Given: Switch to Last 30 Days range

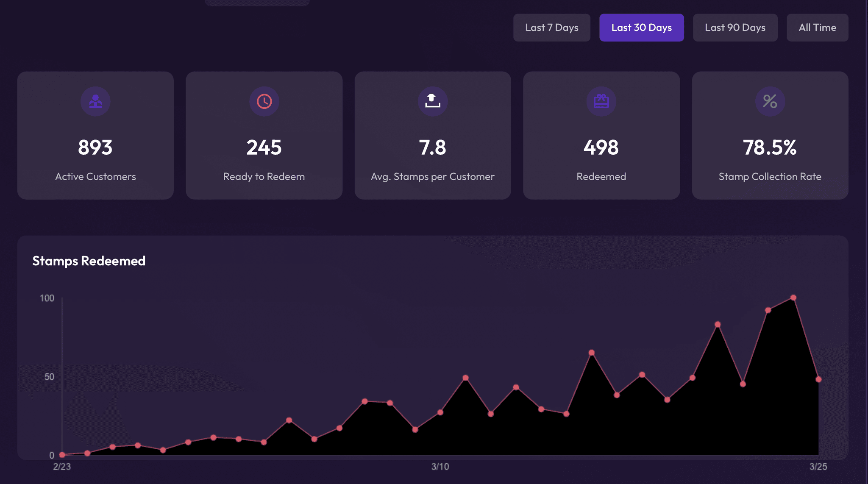Looking at the screenshot, I should coord(641,28).
